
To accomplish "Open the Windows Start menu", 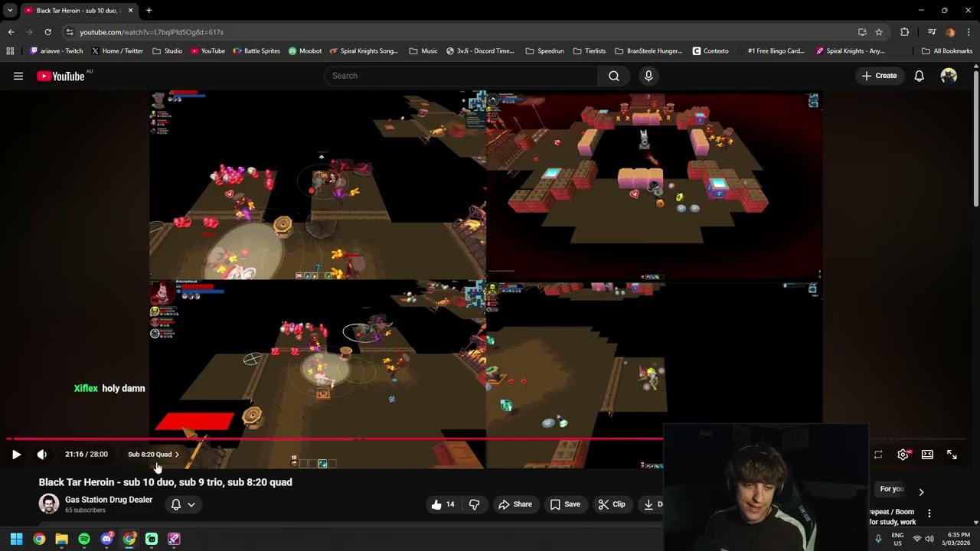I will 16,539.
